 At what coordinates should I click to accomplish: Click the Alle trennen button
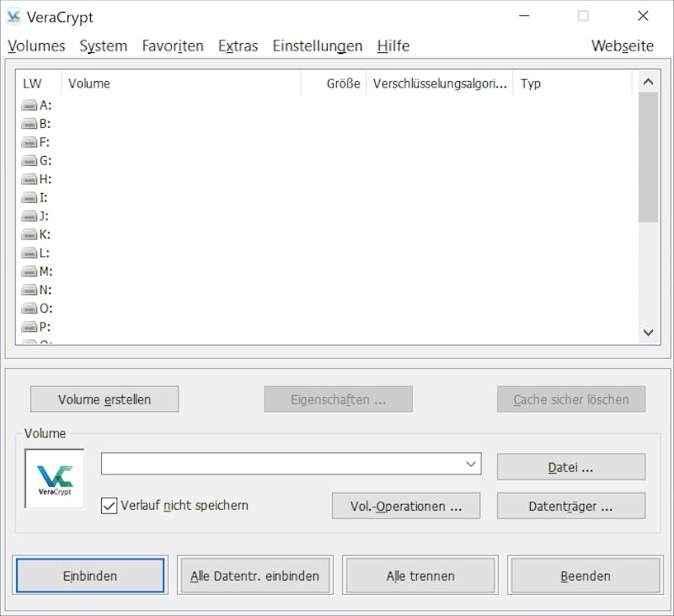420,576
